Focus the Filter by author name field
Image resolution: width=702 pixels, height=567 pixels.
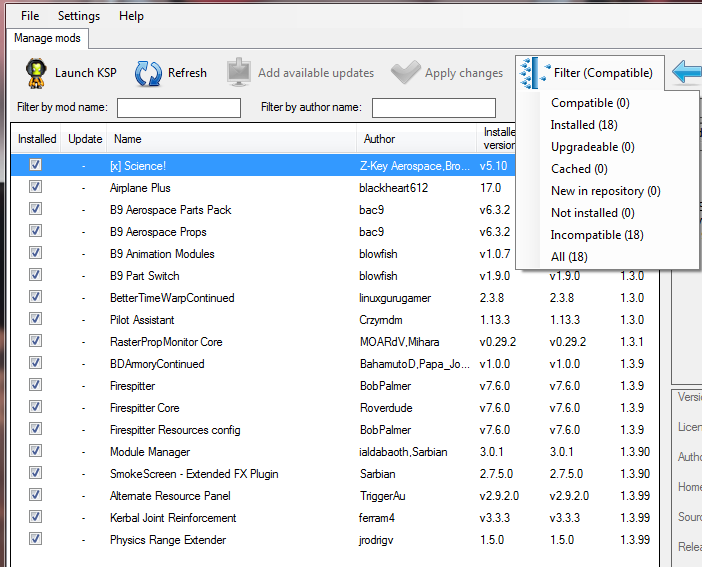tap(434, 108)
